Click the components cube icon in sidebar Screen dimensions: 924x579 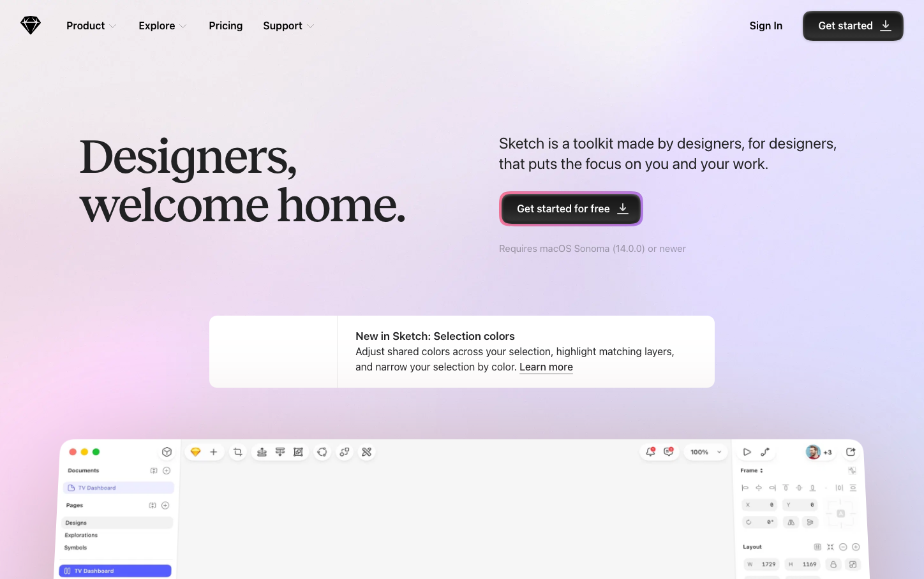[167, 452]
